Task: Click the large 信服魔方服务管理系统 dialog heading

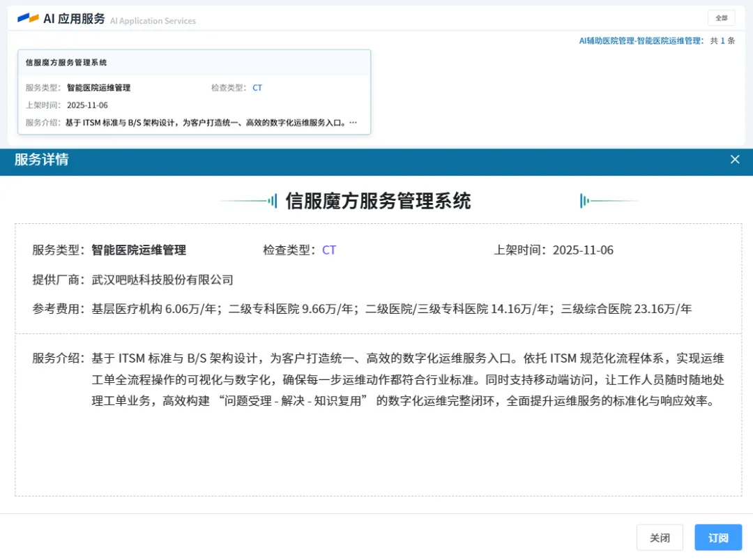Action: click(x=378, y=202)
